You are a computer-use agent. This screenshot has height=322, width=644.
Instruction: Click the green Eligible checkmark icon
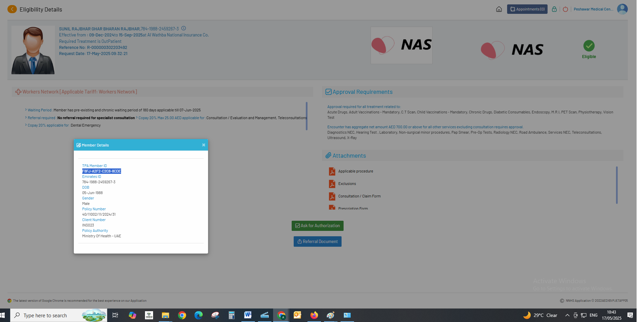[589, 46]
